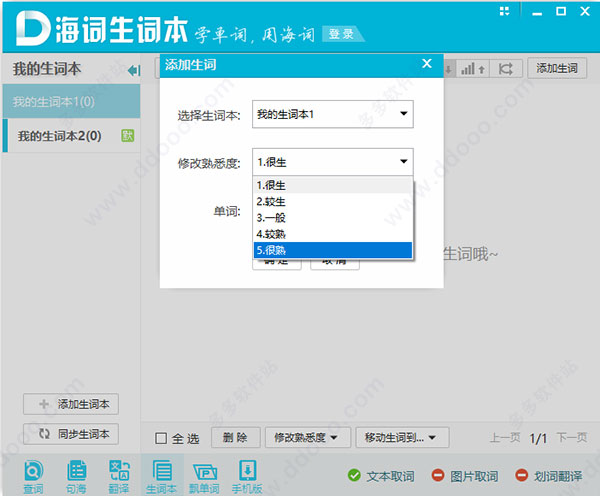The height and width of the screenshot is (496, 600).
Task: Check the 全选 checkbox
Action: [x=161, y=438]
